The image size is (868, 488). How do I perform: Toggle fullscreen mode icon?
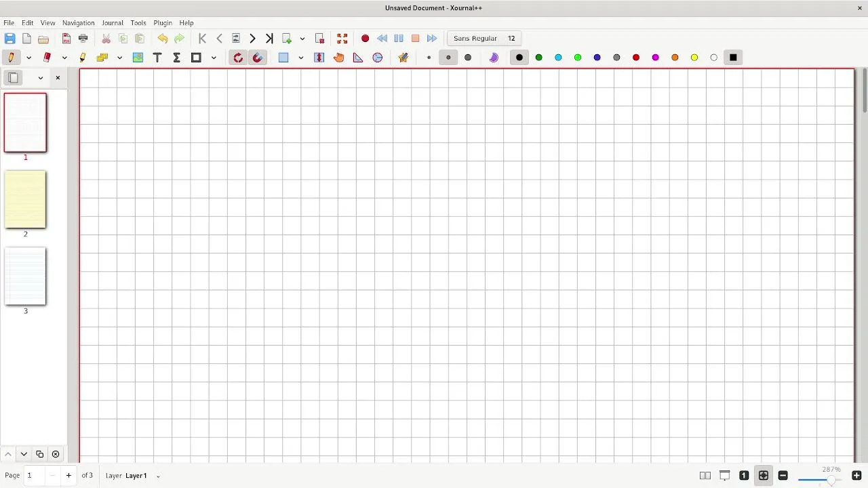342,39
